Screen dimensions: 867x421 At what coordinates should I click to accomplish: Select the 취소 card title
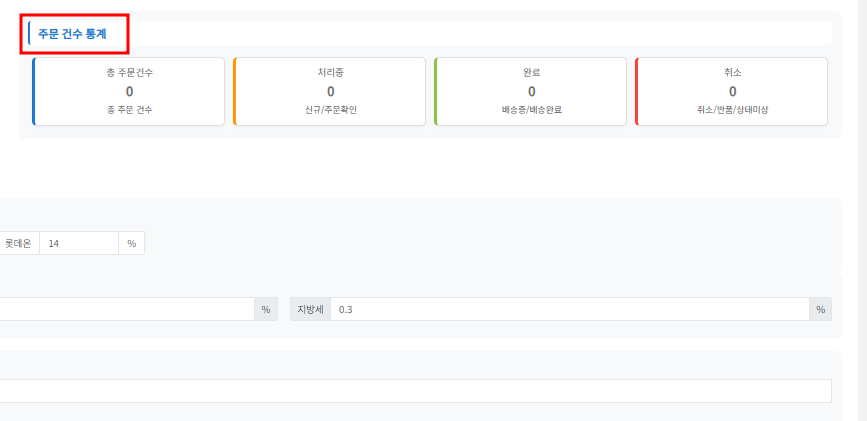tap(732, 72)
